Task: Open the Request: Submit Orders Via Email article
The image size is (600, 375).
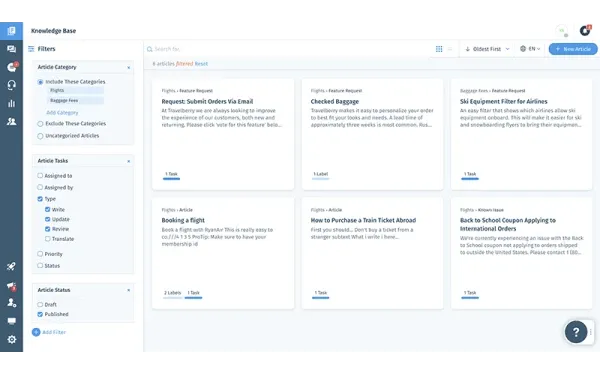Action: [207, 101]
